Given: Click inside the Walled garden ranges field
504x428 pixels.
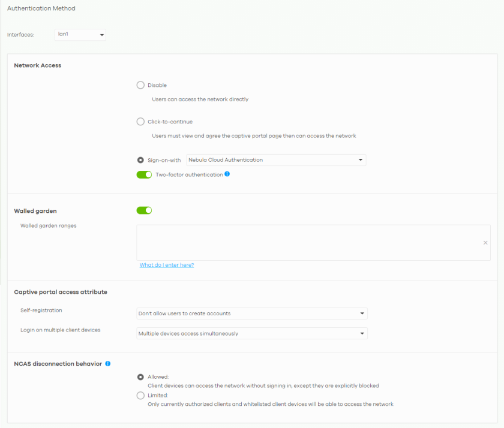Looking at the screenshot, I should coord(306,243).
